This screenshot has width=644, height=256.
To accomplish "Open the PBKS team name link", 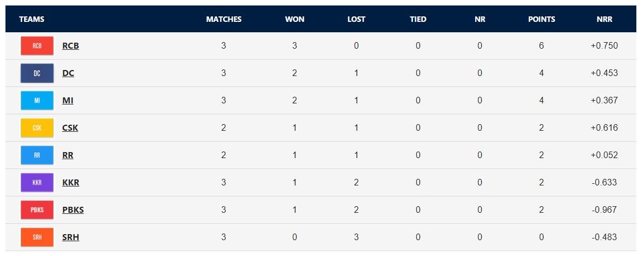I will (x=73, y=210).
